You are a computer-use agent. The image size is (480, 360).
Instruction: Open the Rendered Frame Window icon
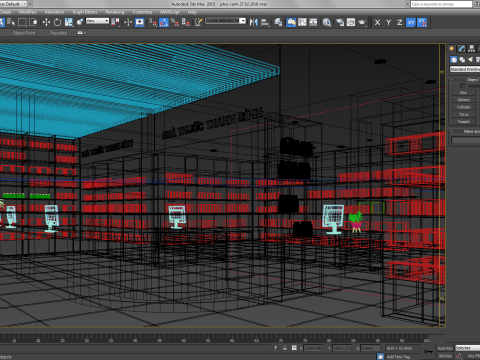click(351, 22)
